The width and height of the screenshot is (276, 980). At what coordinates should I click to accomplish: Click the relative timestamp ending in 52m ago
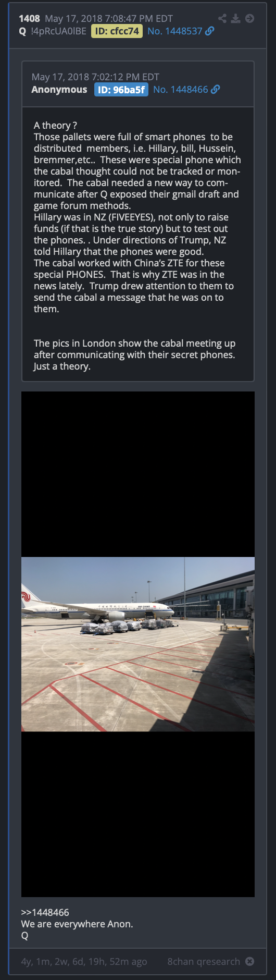[x=84, y=961]
